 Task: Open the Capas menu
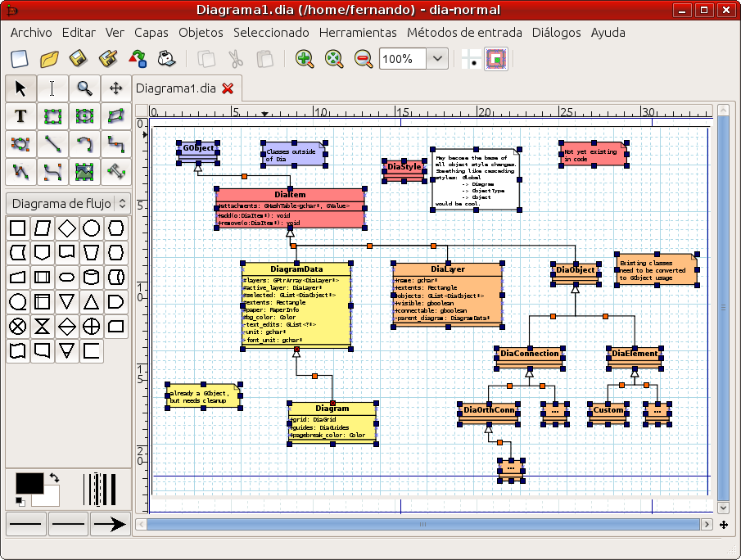tap(151, 33)
